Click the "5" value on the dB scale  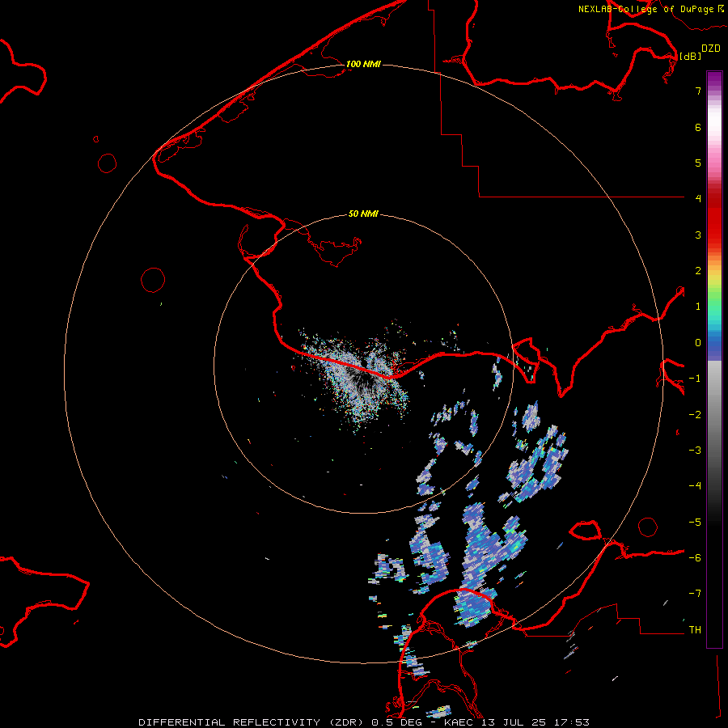698,163
